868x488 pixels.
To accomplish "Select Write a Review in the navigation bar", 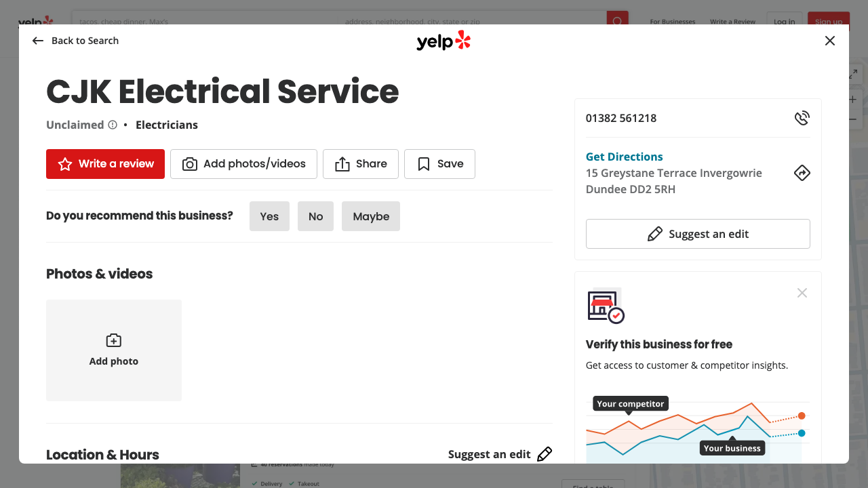I will 732,21.
